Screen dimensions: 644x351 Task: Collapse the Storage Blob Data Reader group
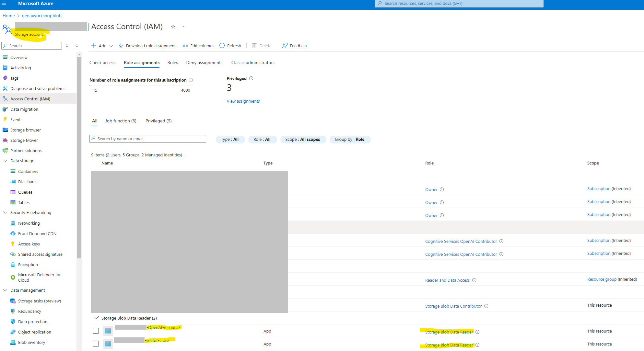96,318
